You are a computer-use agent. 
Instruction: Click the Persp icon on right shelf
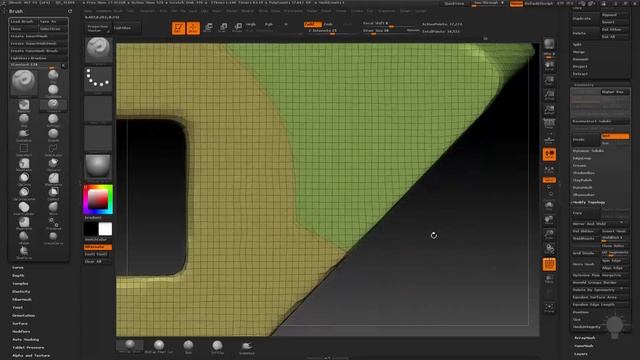point(549,124)
